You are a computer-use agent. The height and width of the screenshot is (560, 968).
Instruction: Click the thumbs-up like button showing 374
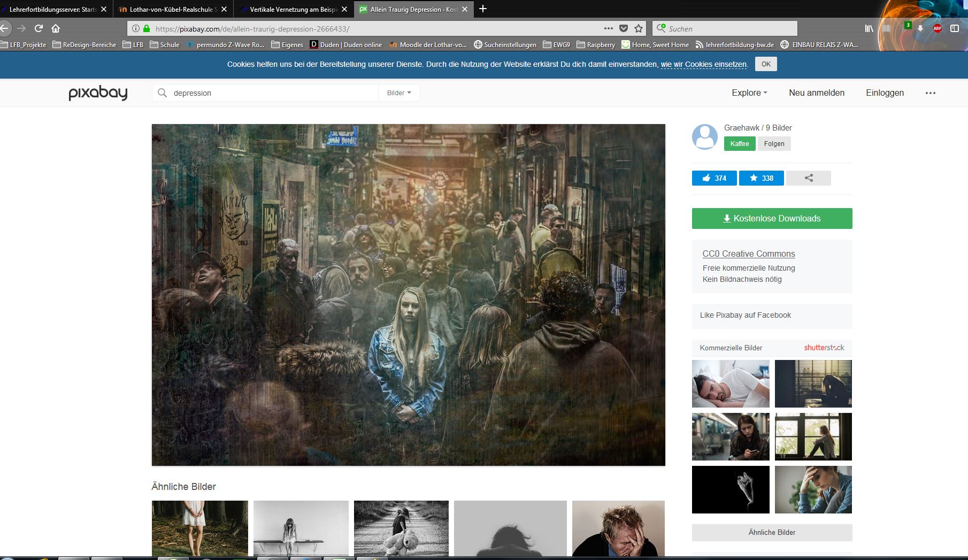[x=714, y=178]
